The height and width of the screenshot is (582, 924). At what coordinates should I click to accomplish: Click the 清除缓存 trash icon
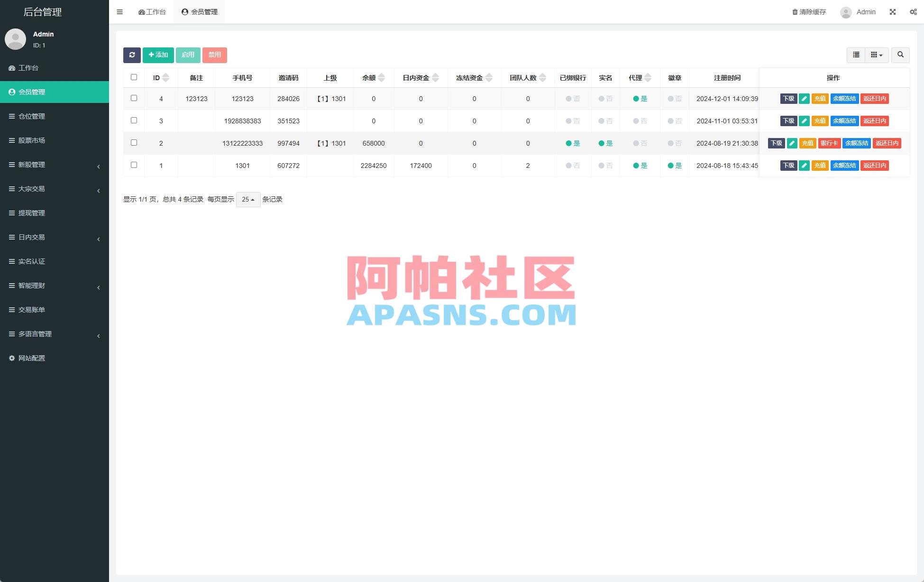click(795, 12)
